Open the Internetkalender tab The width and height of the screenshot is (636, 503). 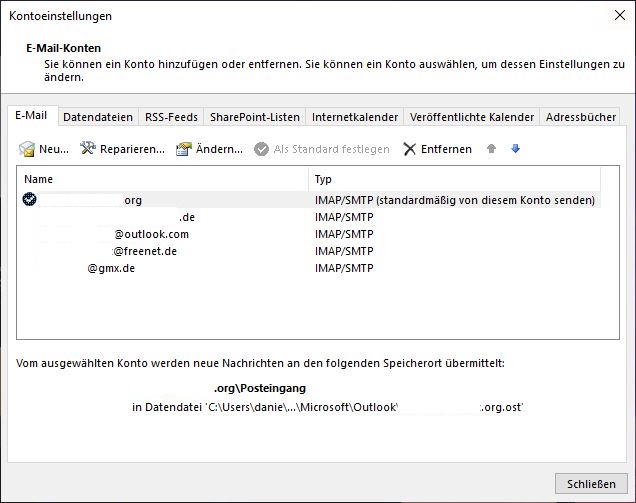355,117
